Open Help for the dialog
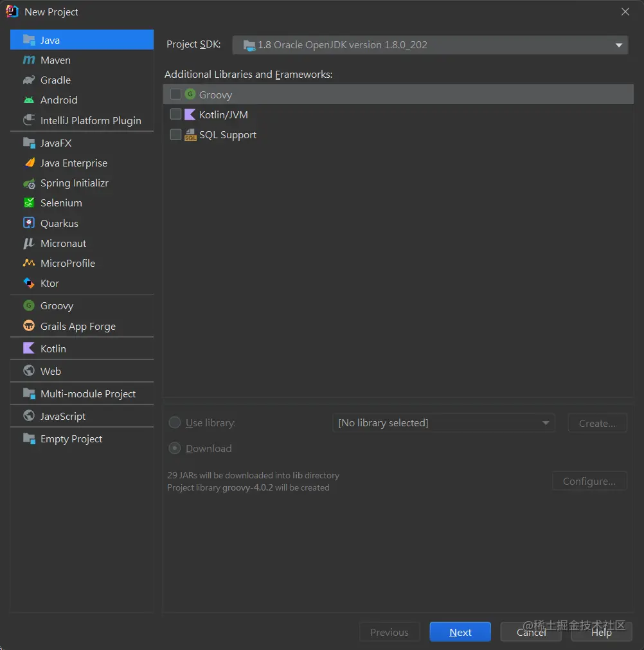Viewport: 644px width, 650px height. click(602, 632)
